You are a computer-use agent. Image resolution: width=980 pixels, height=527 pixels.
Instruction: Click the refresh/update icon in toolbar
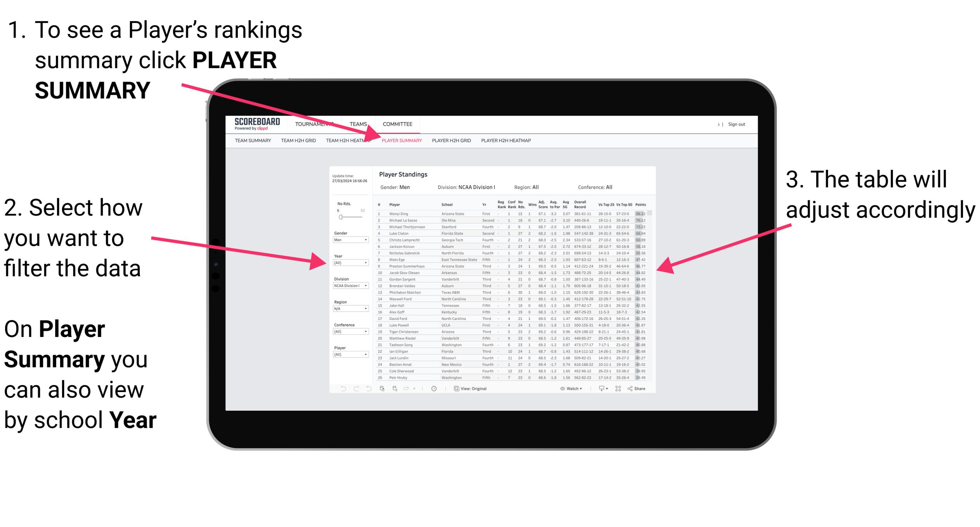[383, 389]
